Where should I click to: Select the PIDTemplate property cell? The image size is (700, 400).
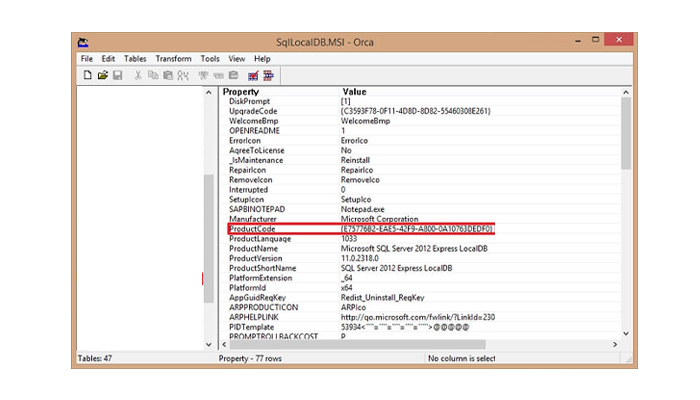[251, 327]
